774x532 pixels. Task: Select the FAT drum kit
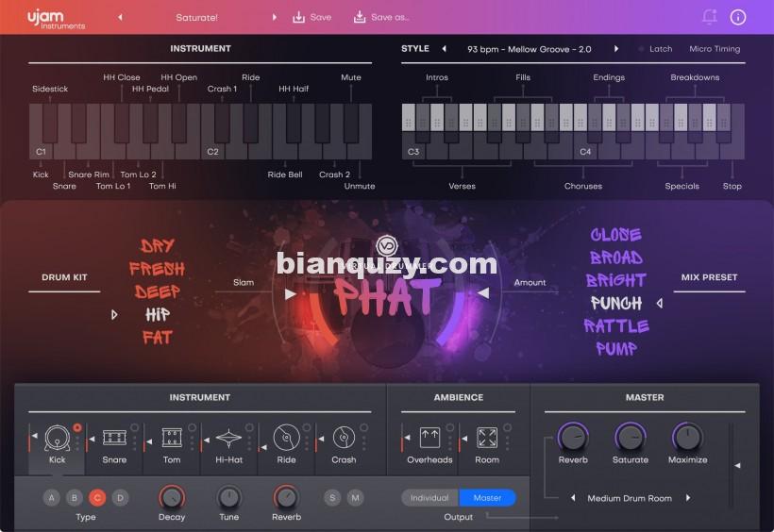158,338
